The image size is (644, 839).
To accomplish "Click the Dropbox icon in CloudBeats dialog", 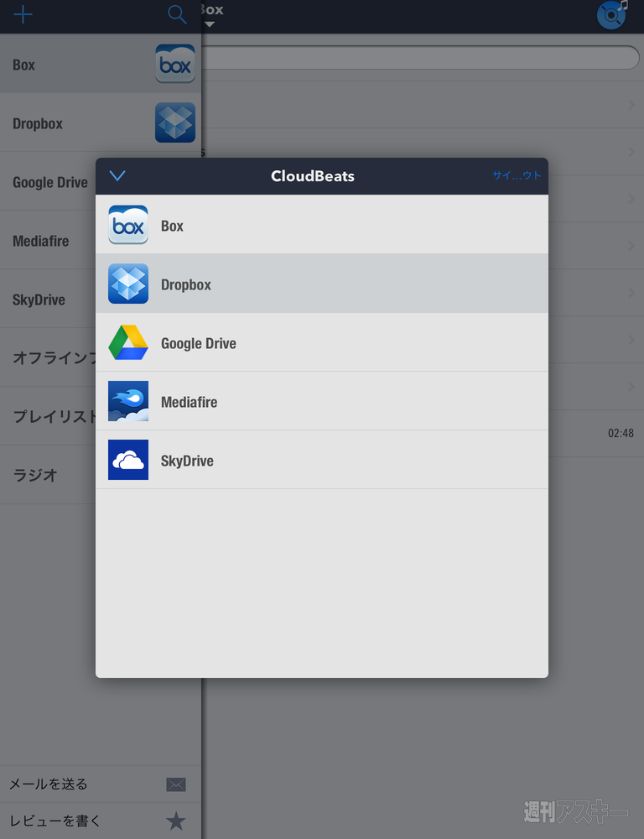I will (128, 284).
